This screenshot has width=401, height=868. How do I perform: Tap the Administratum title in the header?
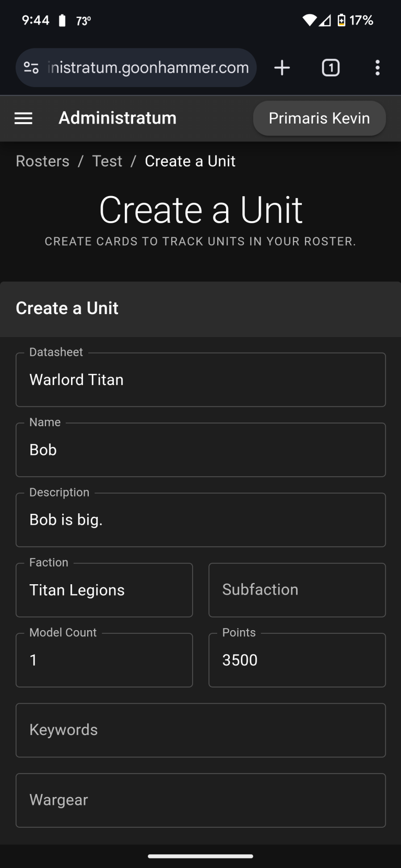click(x=117, y=118)
